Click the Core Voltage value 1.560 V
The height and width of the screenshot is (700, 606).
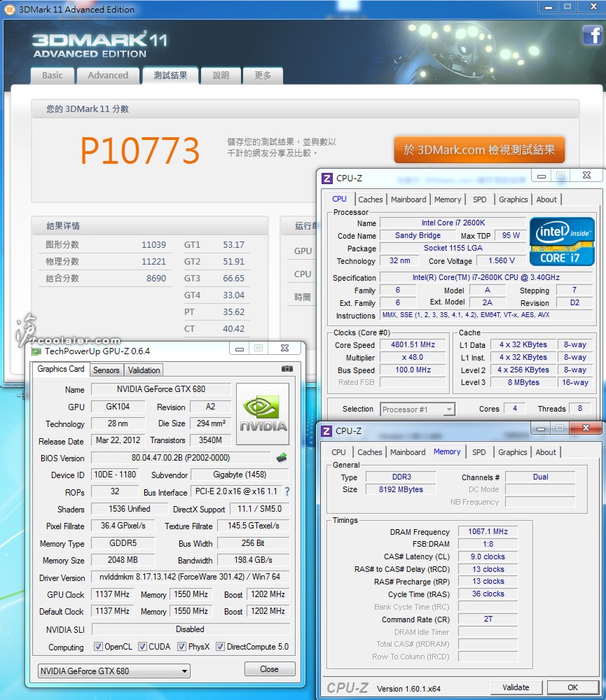point(502,260)
